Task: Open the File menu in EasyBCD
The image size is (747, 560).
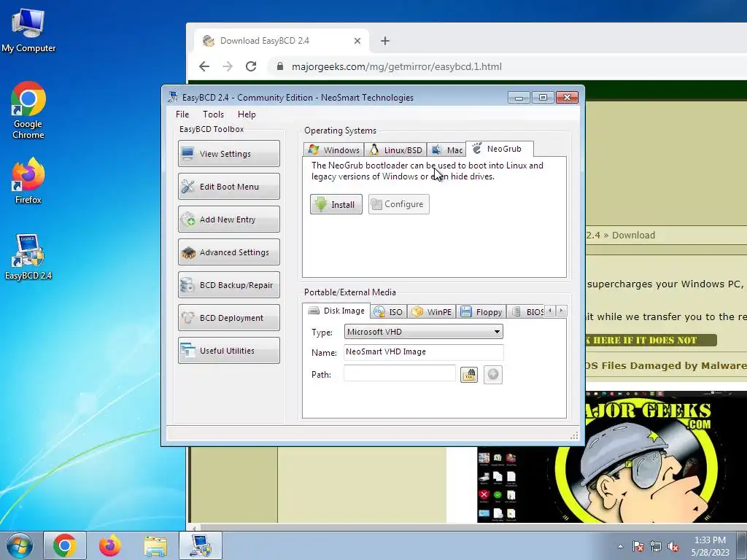Action: pos(182,114)
